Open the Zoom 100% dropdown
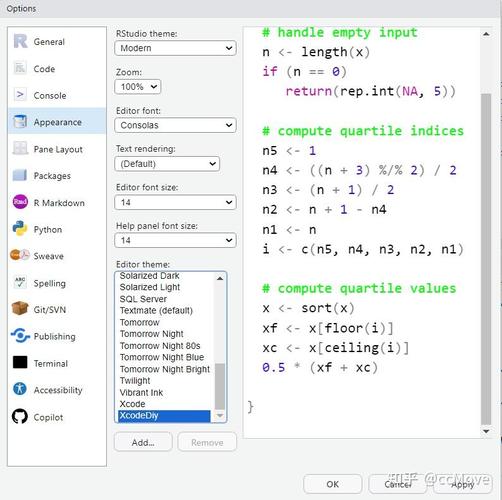502x500 pixels. click(138, 87)
